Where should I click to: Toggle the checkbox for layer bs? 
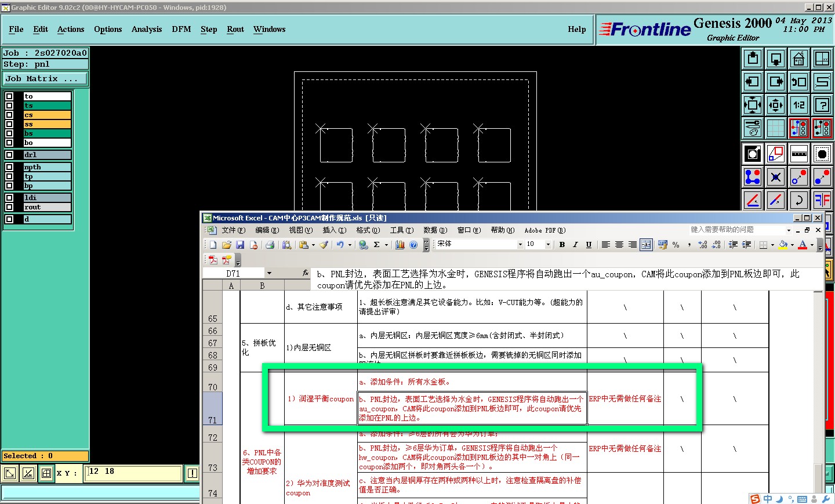pos(9,133)
